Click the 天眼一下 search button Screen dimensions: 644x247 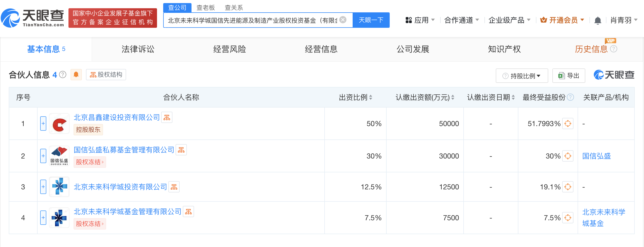[371, 20]
